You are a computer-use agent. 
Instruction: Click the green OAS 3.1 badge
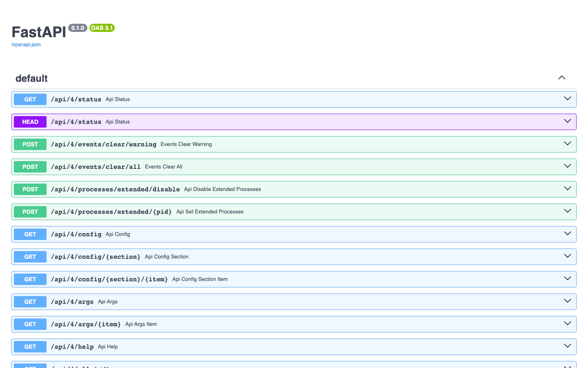pos(102,28)
